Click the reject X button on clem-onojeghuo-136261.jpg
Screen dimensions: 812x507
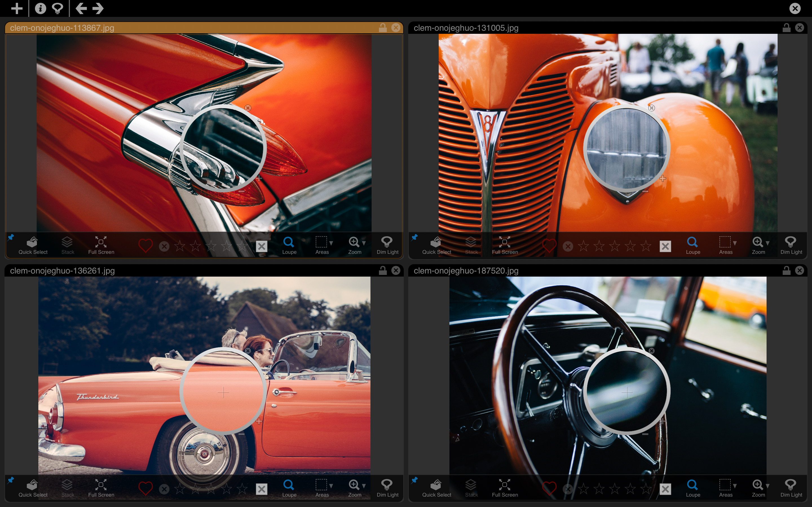click(164, 489)
